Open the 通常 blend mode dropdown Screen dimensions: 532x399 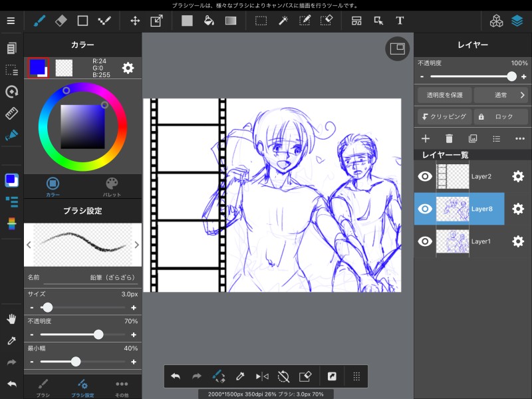click(501, 95)
